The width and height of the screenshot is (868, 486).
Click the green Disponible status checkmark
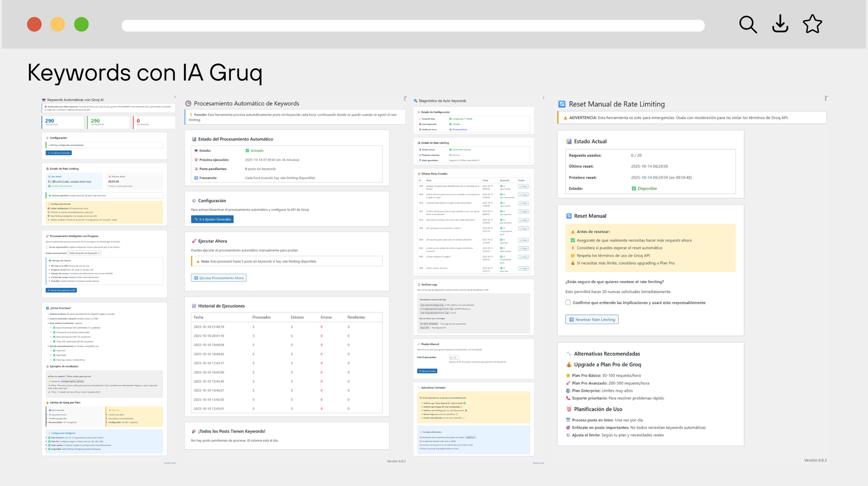pos(634,189)
